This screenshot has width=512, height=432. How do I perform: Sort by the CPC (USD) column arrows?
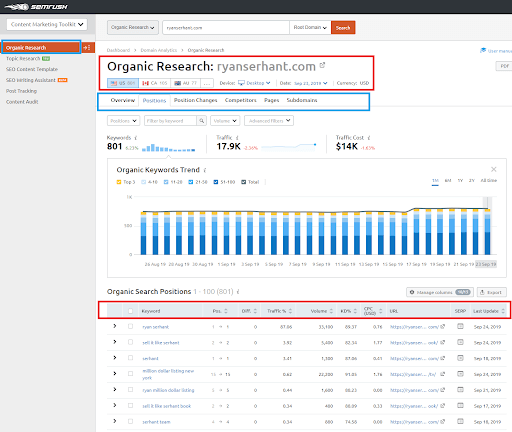point(380,311)
